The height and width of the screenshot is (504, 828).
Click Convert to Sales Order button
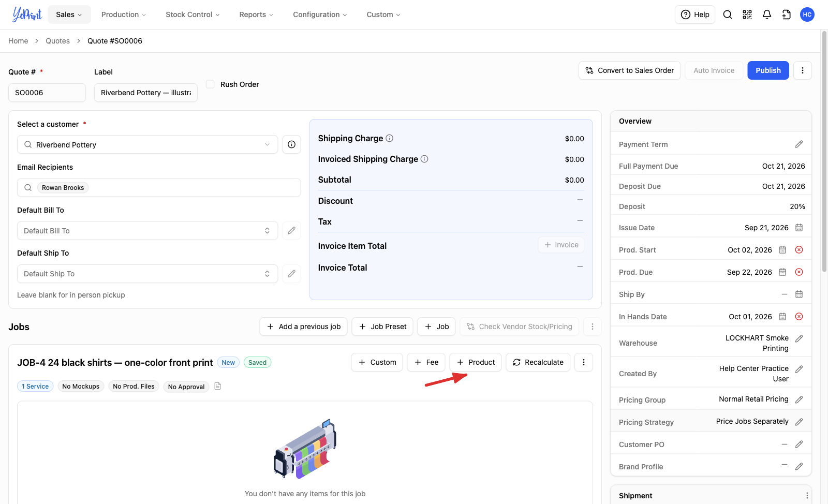(x=630, y=70)
